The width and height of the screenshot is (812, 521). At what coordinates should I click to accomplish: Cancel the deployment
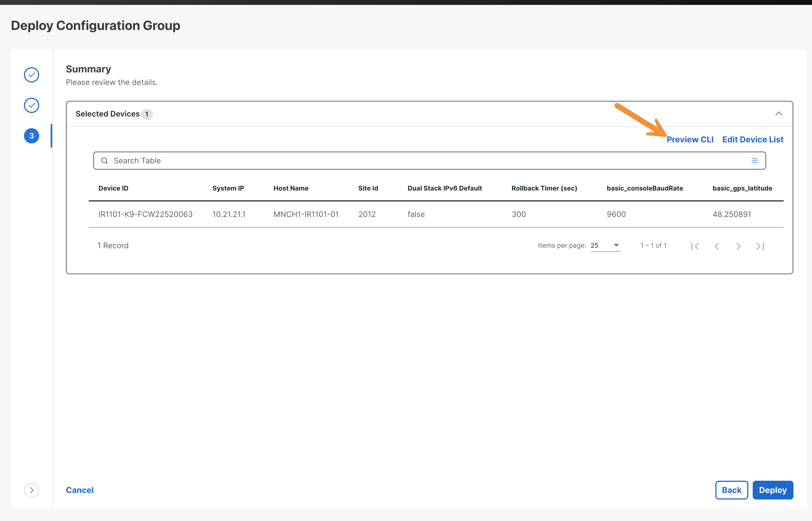click(x=79, y=490)
